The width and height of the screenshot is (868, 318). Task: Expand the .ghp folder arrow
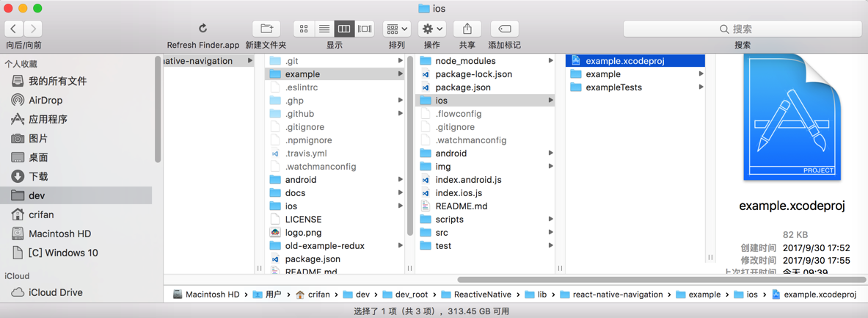[x=400, y=101]
